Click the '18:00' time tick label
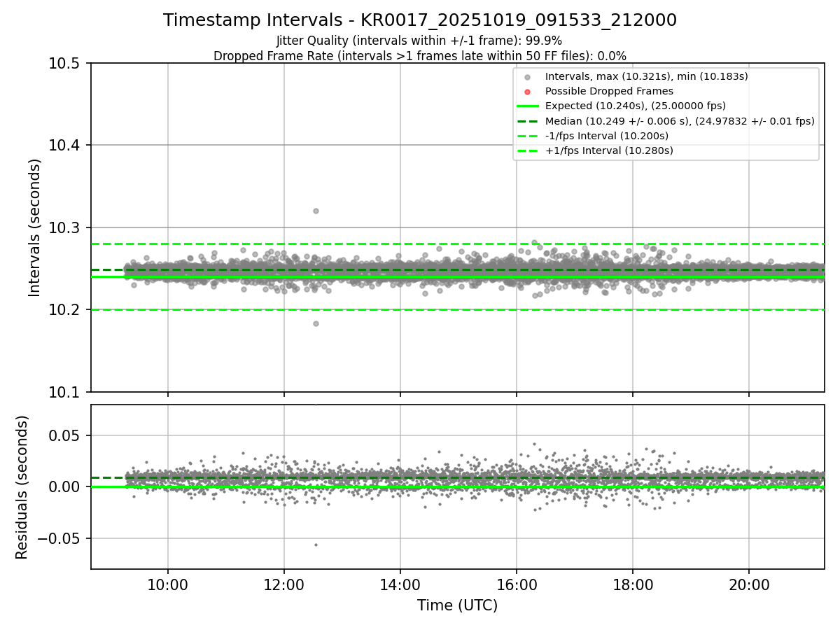Viewport: 840px width, 630px height. 633,584
